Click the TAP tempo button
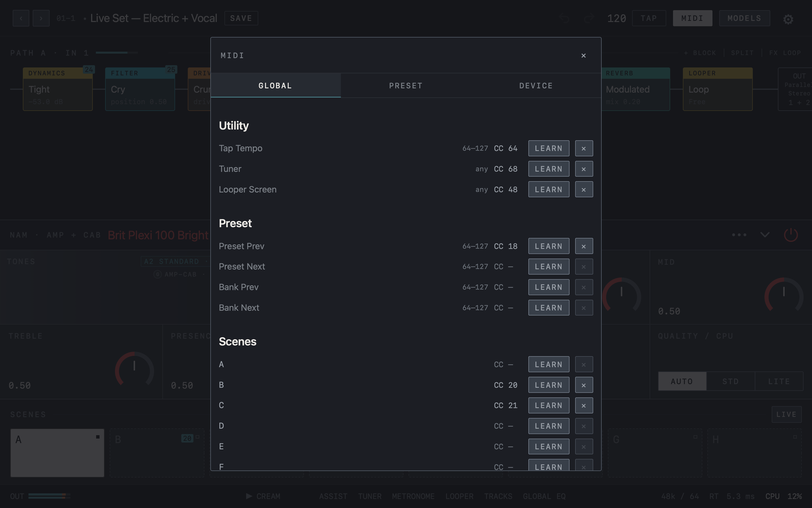Viewport: 812px width, 508px height. (x=648, y=18)
